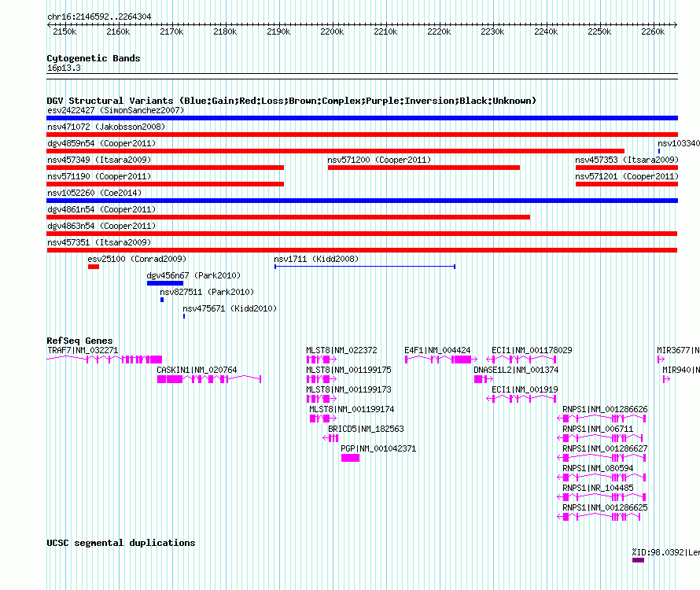Click the RNPS1|NM_006711 transcript label

click(598, 429)
